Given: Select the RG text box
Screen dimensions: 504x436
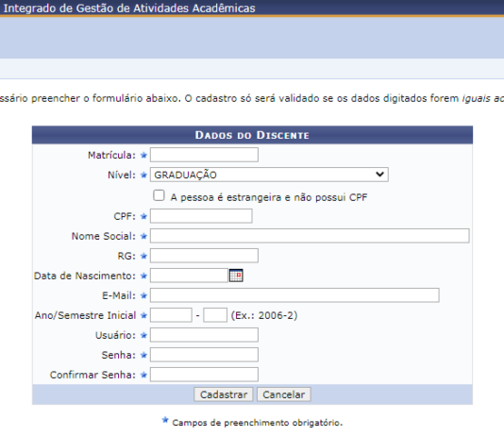Looking at the screenshot, I should [204, 256].
